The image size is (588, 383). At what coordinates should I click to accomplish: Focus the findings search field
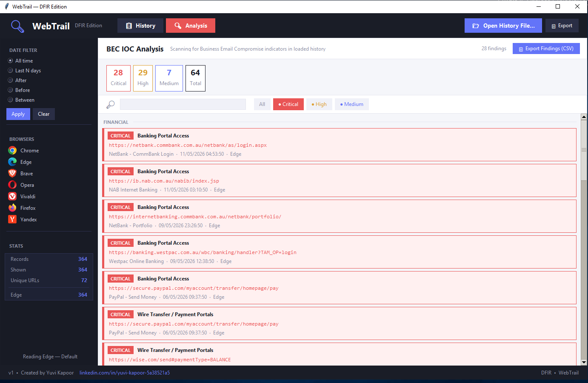[x=183, y=104]
